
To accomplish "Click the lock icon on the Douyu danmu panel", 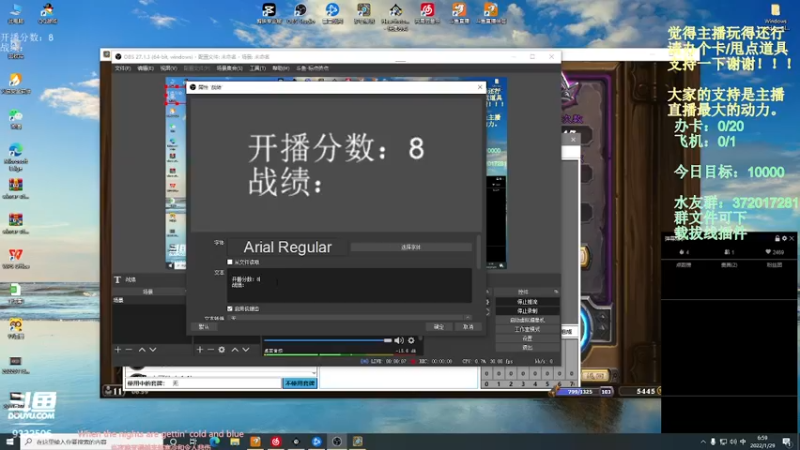I will [x=777, y=238].
